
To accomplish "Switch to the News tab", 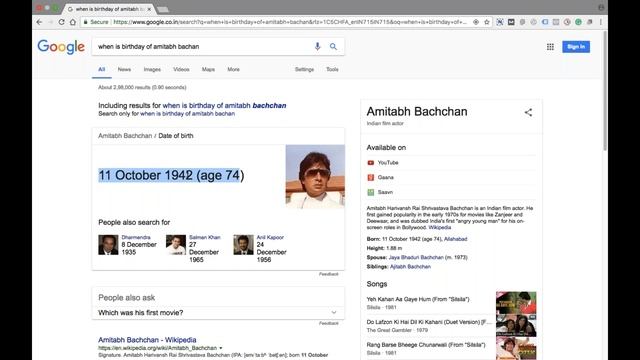I will (x=124, y=69).
